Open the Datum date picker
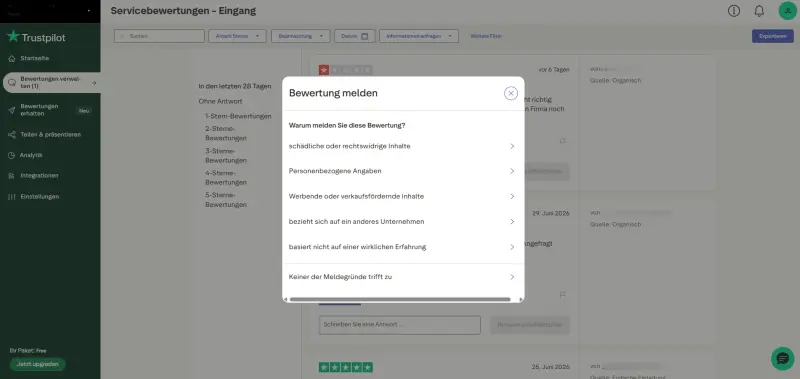The height and width of the screenshot is (379, 800). click(355, 36)
